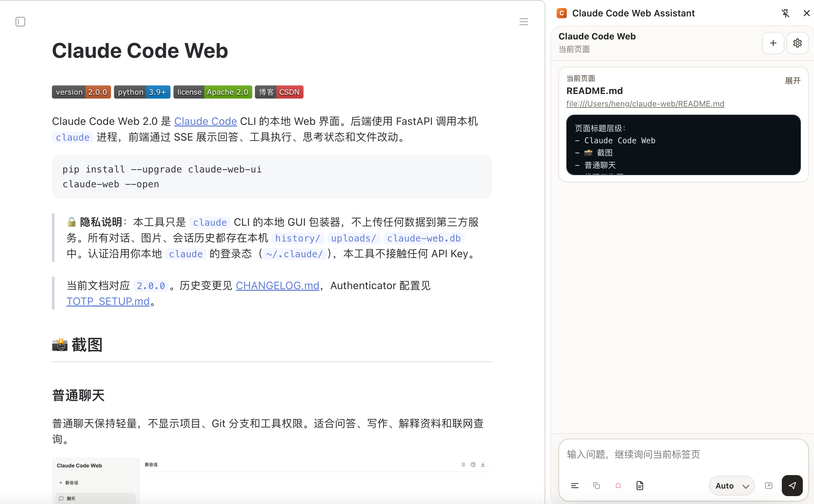Open the embedded chat screenshot thumbnail

272,480
